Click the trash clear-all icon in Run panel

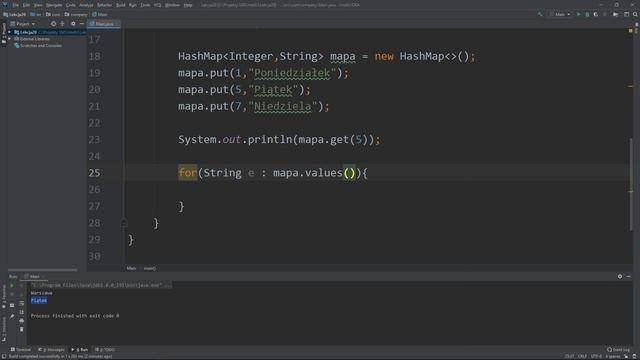point(22,329)
